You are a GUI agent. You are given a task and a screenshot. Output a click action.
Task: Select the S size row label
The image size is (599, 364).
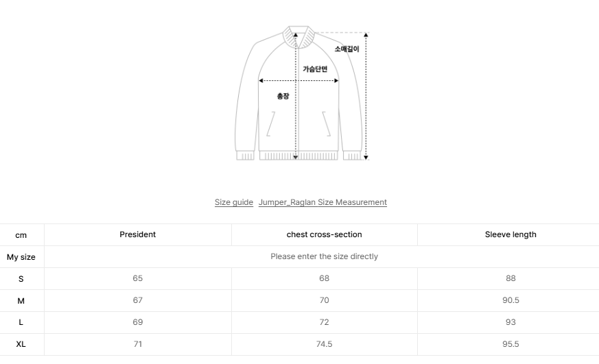(21, 279)
